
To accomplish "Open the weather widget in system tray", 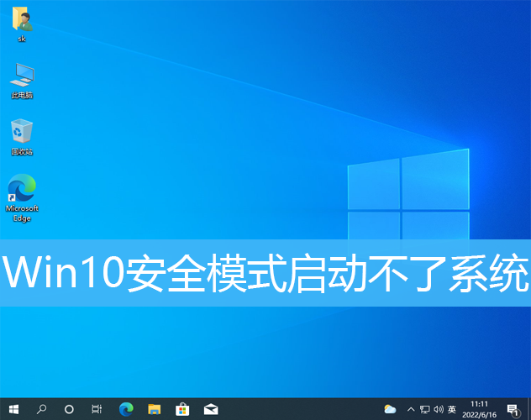I will tap(390, 409).
